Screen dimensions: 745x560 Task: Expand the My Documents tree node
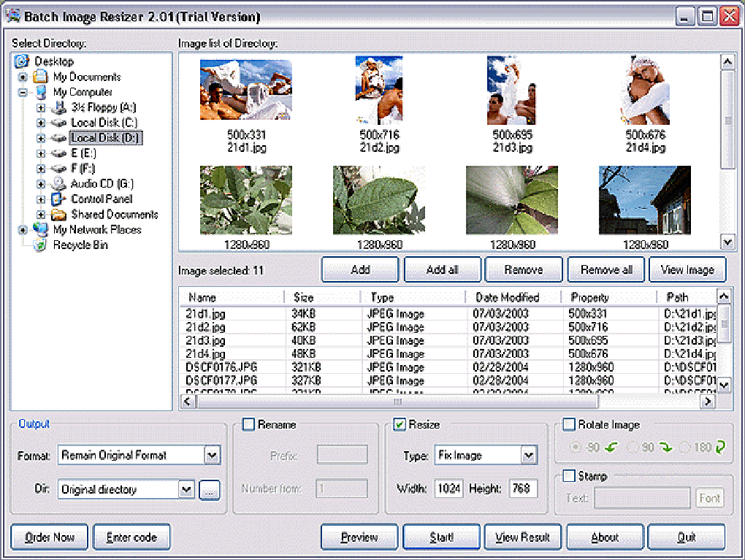pyautogui.click(x=23, y=77)
